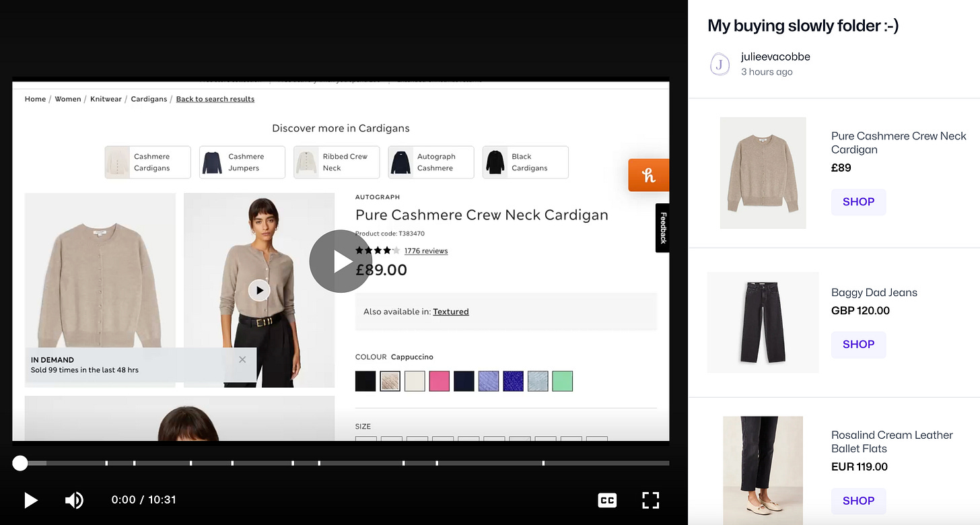This screenshot has width=980, height=525.
Task: Select the lilac colour swatch
Action: [x=489, y=381]
